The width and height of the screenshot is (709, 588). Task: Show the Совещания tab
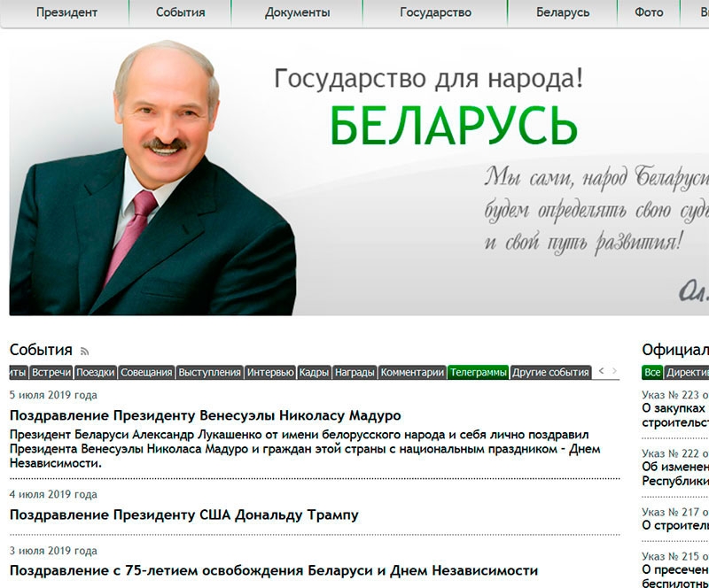tap(146, 373)
